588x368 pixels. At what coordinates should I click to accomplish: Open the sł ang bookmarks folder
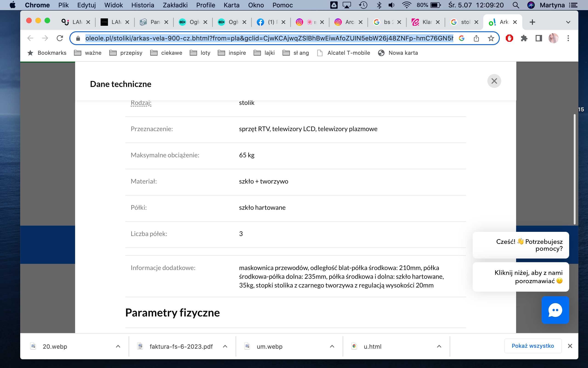(x=296, y=53)
